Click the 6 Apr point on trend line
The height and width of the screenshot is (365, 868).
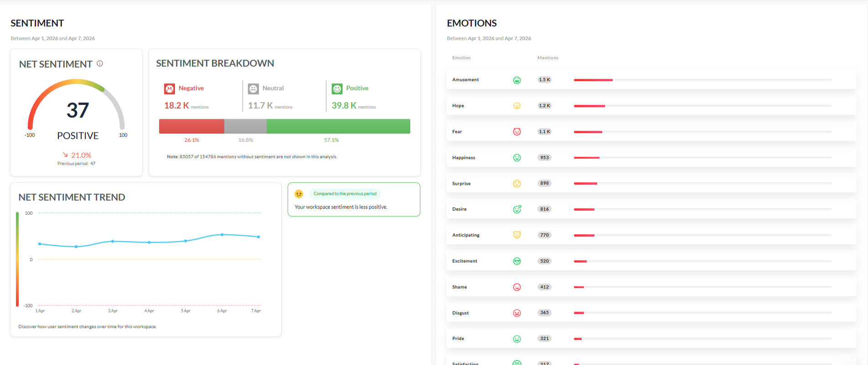point(222,235)
